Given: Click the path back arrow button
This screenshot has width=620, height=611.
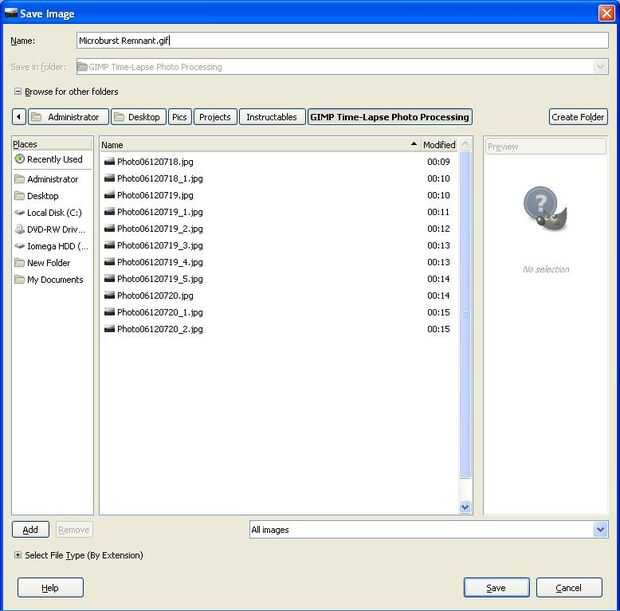Looking at the screenshot, I should [x=19, y=117].
